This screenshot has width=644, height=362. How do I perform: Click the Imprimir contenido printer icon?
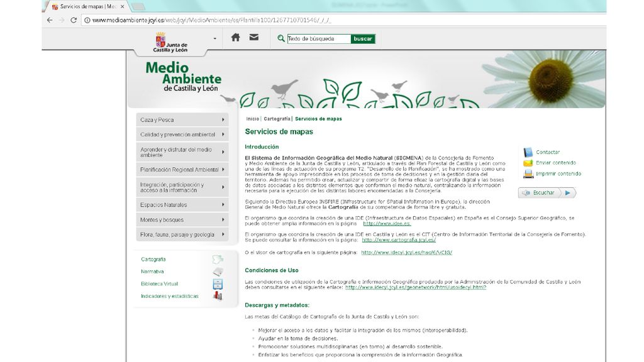tap(528, 173)
